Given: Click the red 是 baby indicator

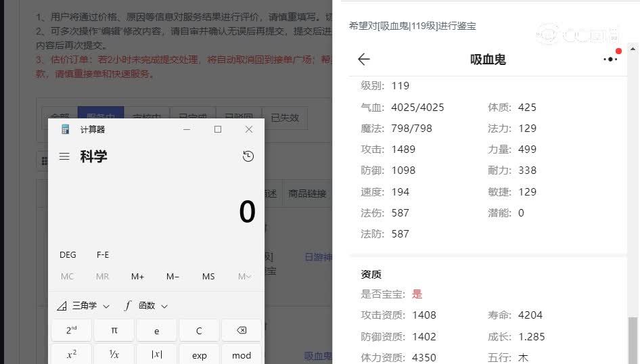Looking at the screenshot, I should (x=417, y=294).
